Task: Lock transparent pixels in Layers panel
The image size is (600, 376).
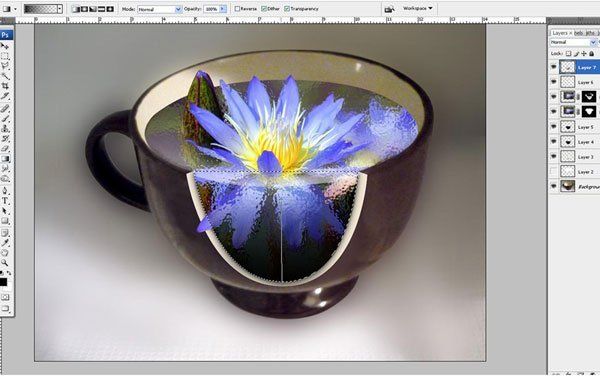Action: pos(569,54)
